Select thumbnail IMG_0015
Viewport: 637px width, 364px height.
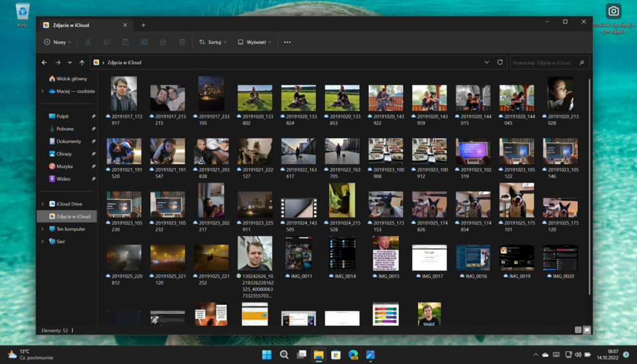pyautogui.click(x=385, y=257)
